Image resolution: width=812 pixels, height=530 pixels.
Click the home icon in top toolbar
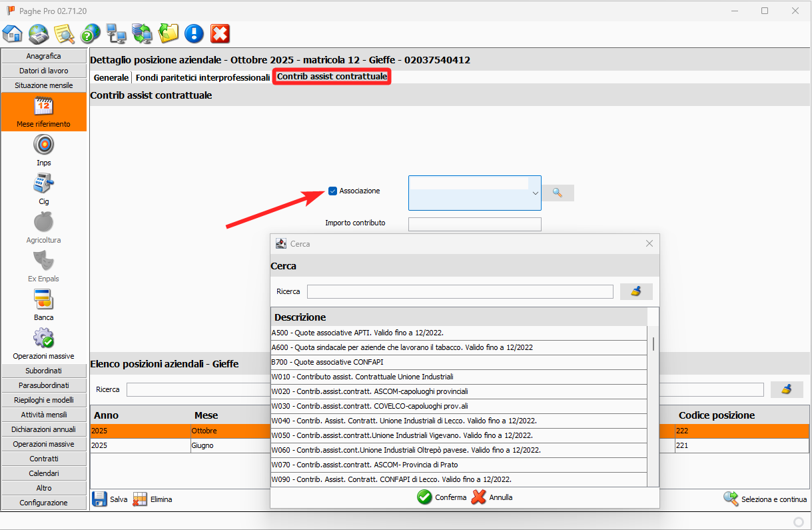click(13, 33)
